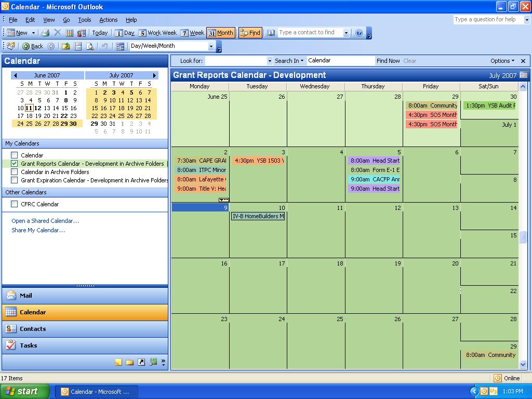Open the Tools menu

84,20
